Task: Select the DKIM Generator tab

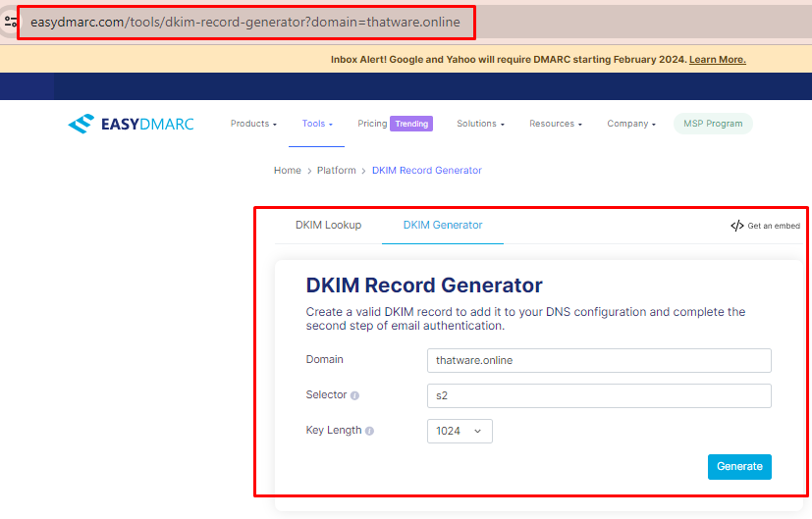Action: pyautogui.click(x=443, y=225)
